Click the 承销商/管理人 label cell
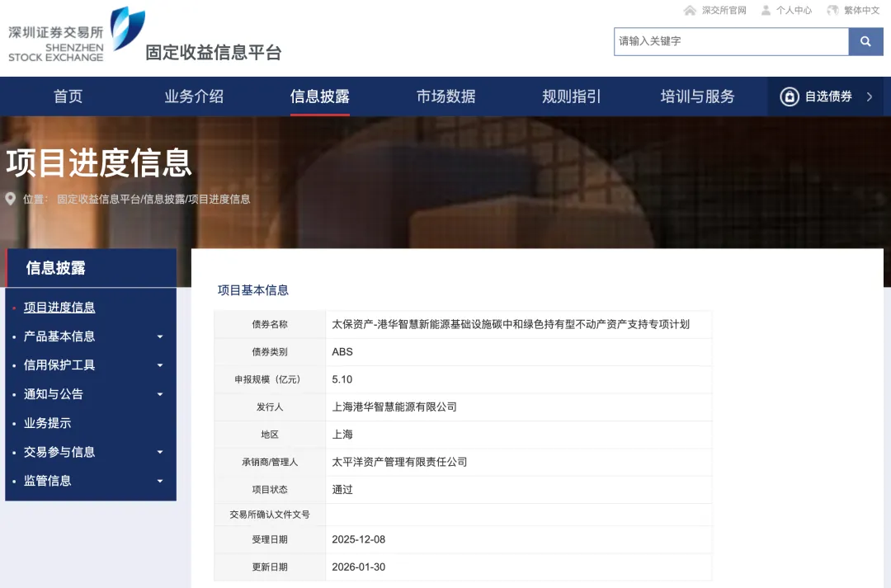891x588 pixels. pyautogui.click(x=270, y=462)
